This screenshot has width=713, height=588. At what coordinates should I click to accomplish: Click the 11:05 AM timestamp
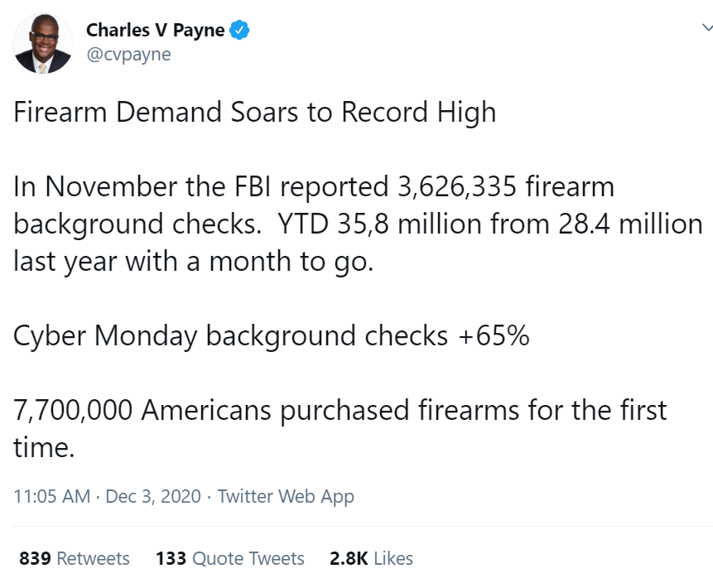pos(52,496)
